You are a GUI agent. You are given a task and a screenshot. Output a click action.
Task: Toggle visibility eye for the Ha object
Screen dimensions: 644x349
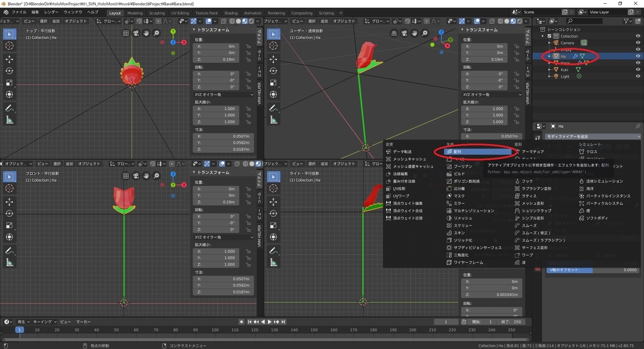coord(638,56)
